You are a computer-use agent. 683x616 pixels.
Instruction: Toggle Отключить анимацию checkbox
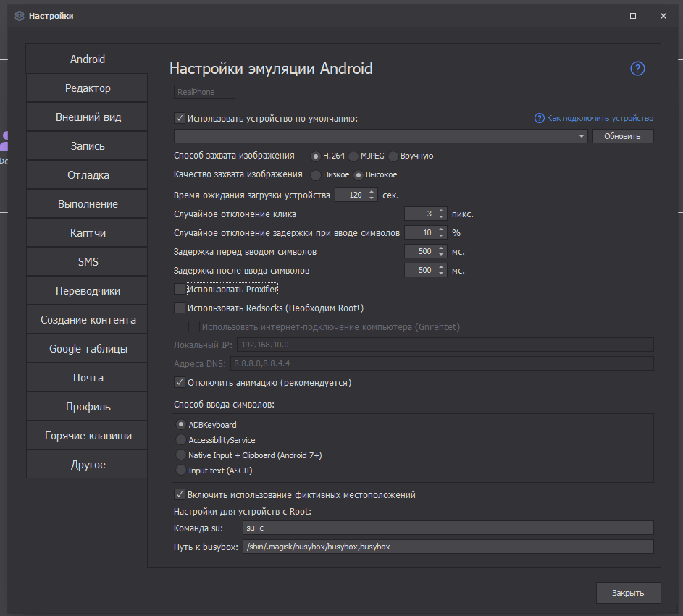coord(179,383)
